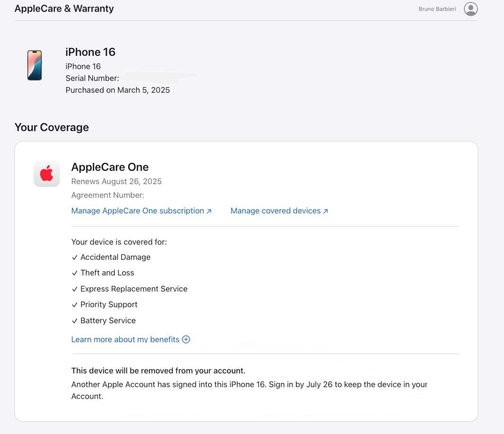Click the iPhone 16 device title

pos(90,52)
